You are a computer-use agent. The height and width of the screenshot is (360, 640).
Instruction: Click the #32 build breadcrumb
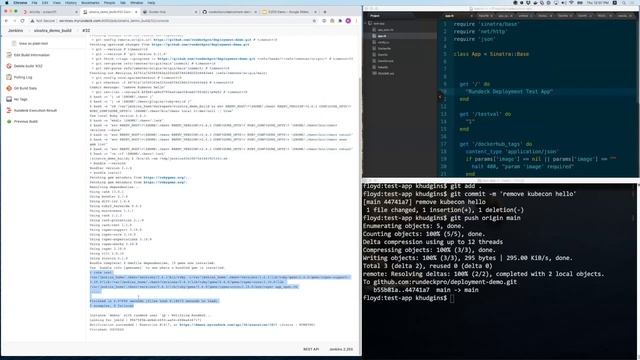tap(86, 31)
